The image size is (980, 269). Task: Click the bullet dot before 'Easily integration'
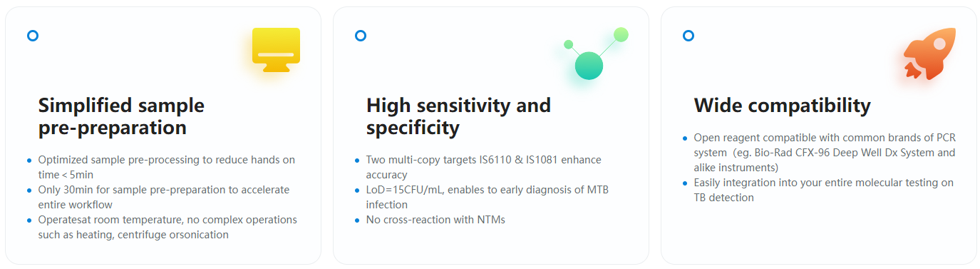[685, 183]
